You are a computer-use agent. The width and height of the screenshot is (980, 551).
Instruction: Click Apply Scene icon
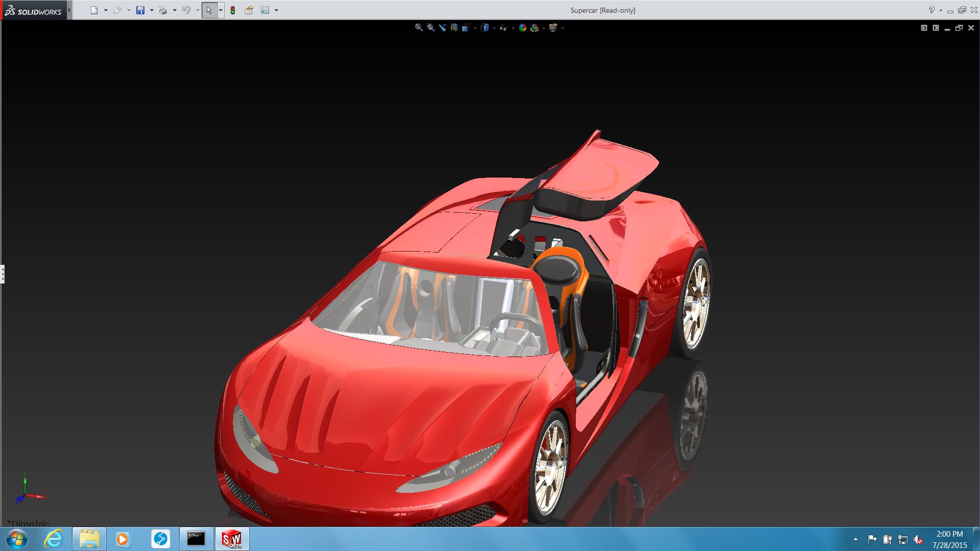coord(534,28)
